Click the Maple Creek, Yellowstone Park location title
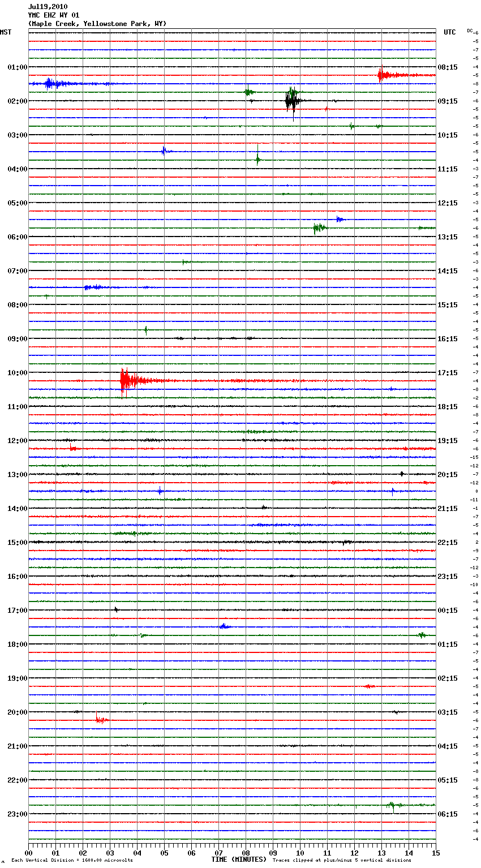This screenshot has width=481, height=868. [x=97, y=24]
